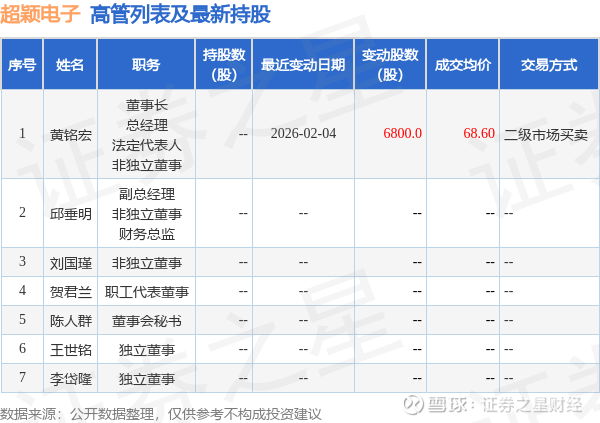
Task: Click 董事会秘书 in 陈人群's row
Action: (147, 320)
